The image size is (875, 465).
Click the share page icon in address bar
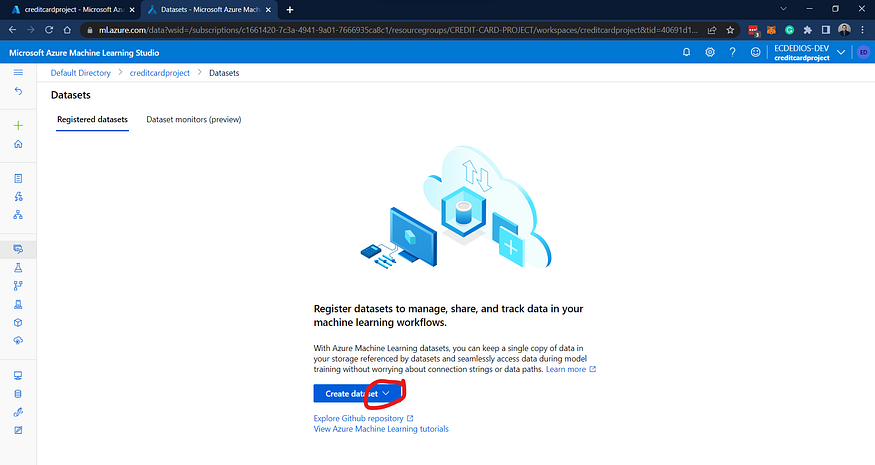click(712, 30)
